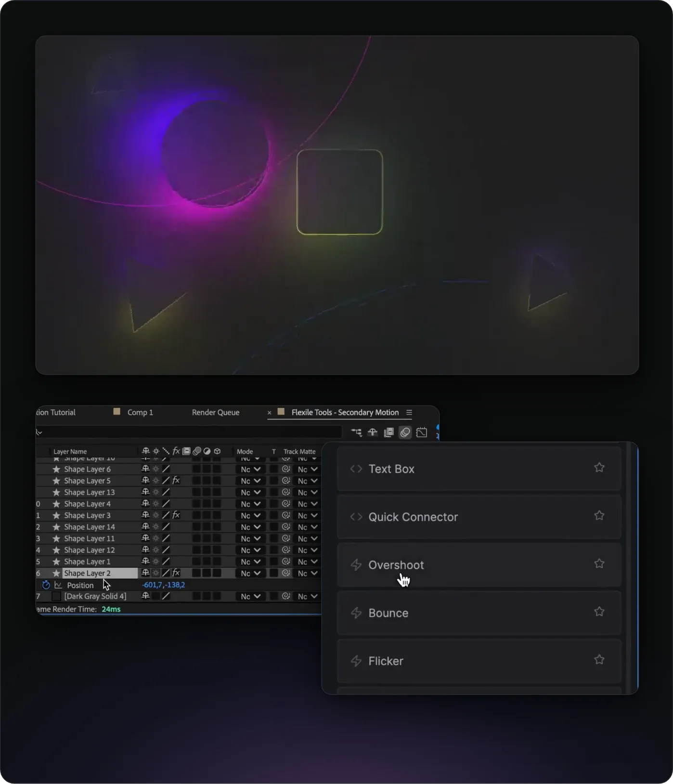The width and height of the screenshot is (673, 784).
Task: Click the effects column header icon
Action: pos(176,451)
